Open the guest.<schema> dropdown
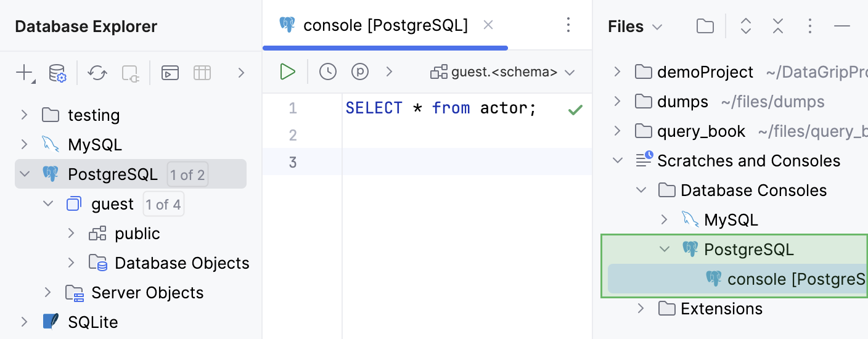Image resolution: width=868 pixels, height=339 pixels. tap(503, 72)
